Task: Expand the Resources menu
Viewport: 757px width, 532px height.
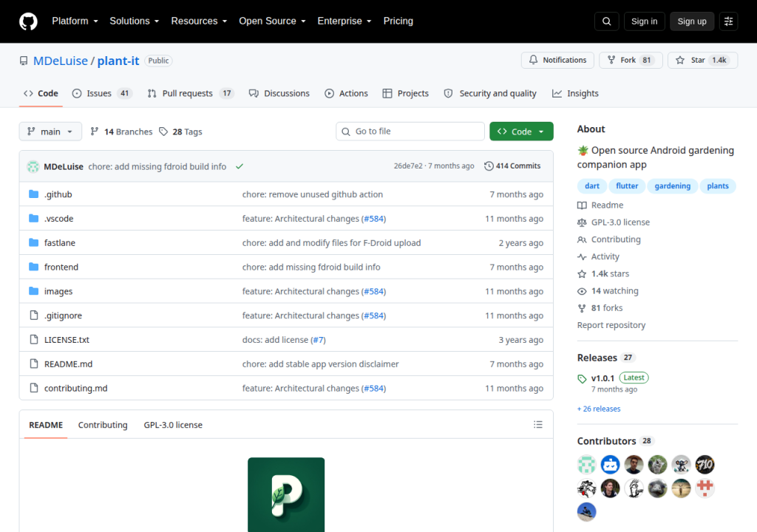Action: click(199, 21)
